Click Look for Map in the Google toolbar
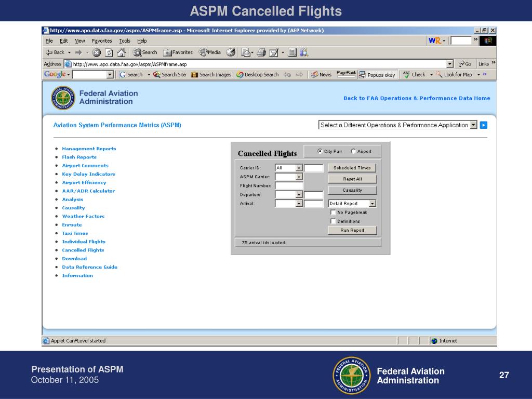Viewport: 532px width, 399px height. click(x=454, y=75)
